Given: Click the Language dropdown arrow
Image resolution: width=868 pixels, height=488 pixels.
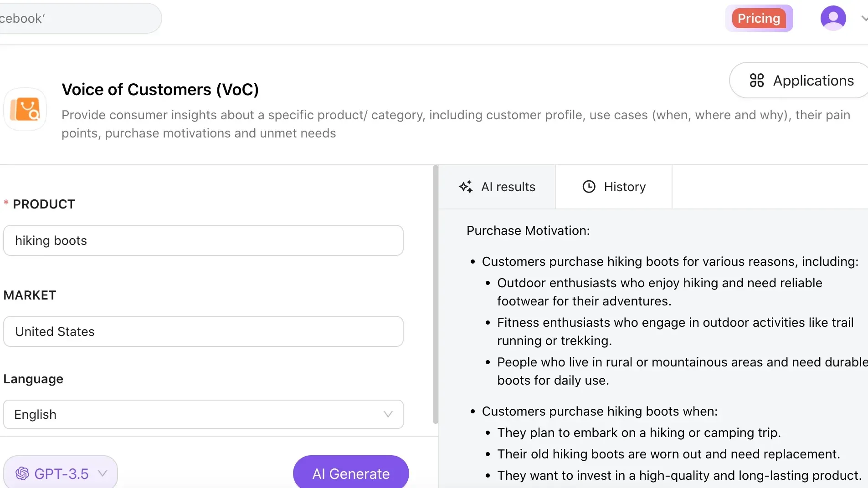Looking at the screenshot, I should (x=388, y=414).
